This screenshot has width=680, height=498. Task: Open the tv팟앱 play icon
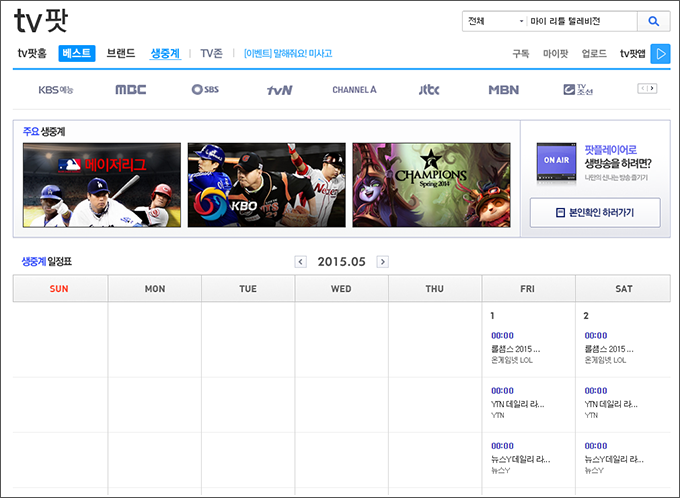(660, 54)
